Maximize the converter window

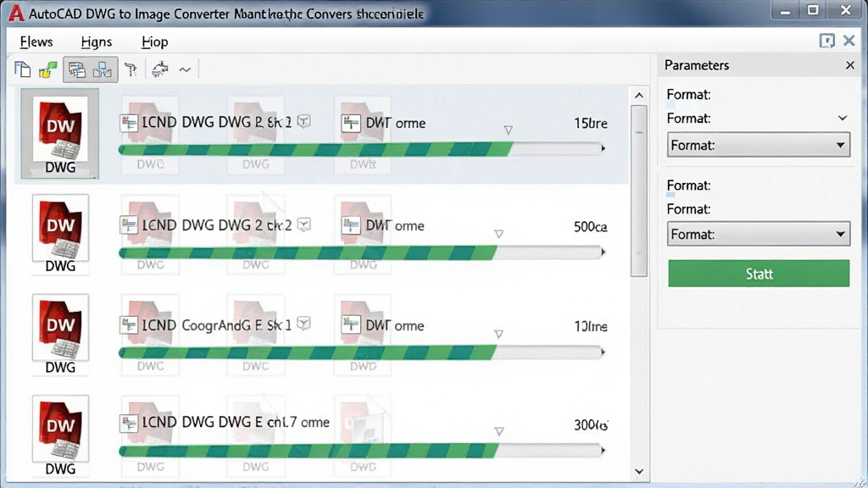[813, 10]
